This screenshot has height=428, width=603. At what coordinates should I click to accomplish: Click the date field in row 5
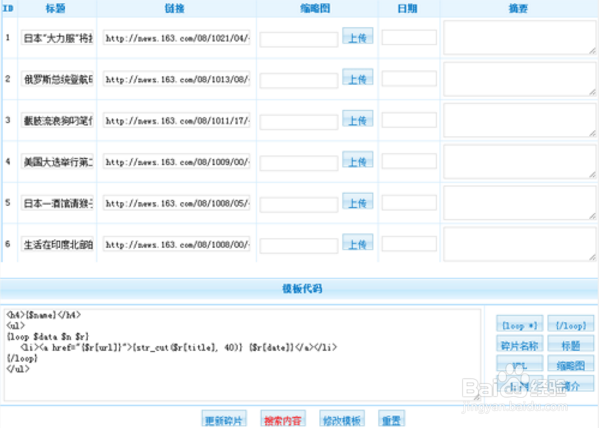[x=409, y=202]
